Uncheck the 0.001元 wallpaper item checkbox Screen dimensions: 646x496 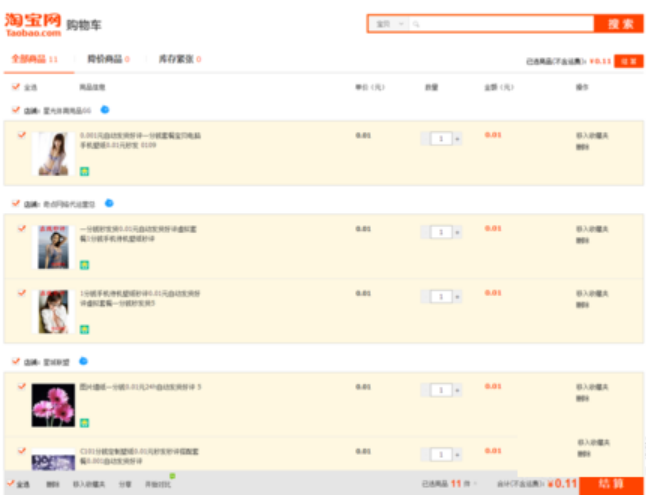pyautogui.click(x=21, y=135)
